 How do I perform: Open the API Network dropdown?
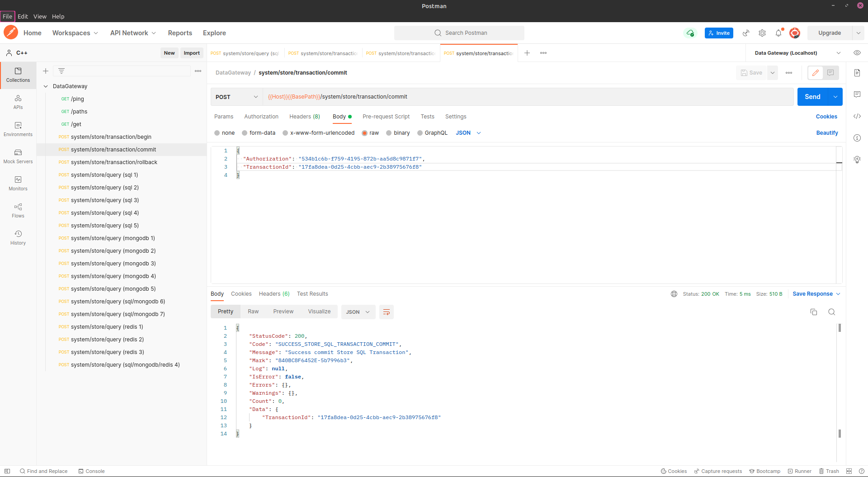(x=133, y=33)
